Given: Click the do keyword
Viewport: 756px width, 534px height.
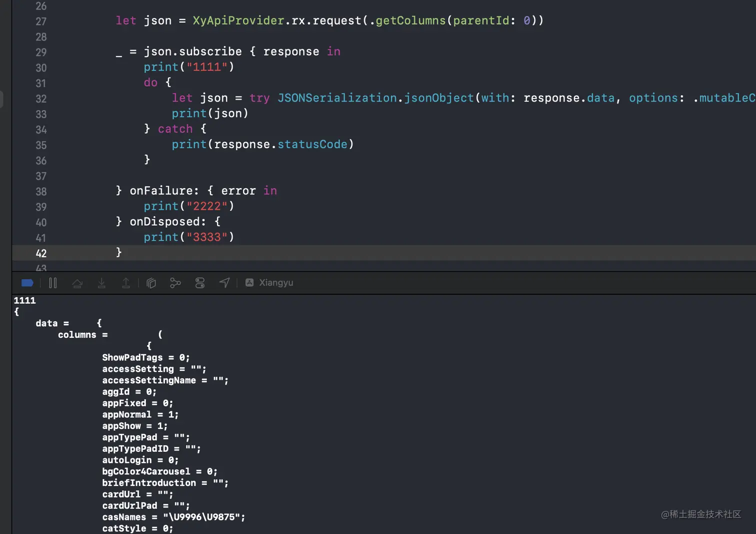Looking at the screenshot, I should tap(150, 83).
